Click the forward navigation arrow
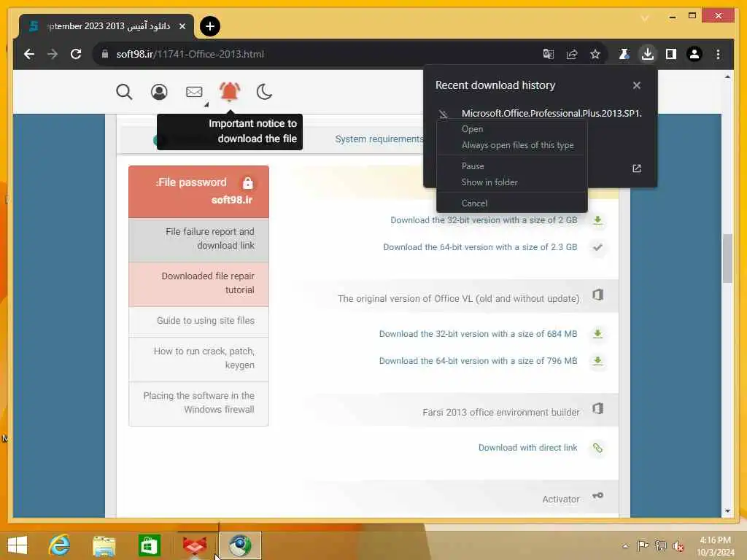The width and height of the screenshot is (747, 560). coord(53,54)
